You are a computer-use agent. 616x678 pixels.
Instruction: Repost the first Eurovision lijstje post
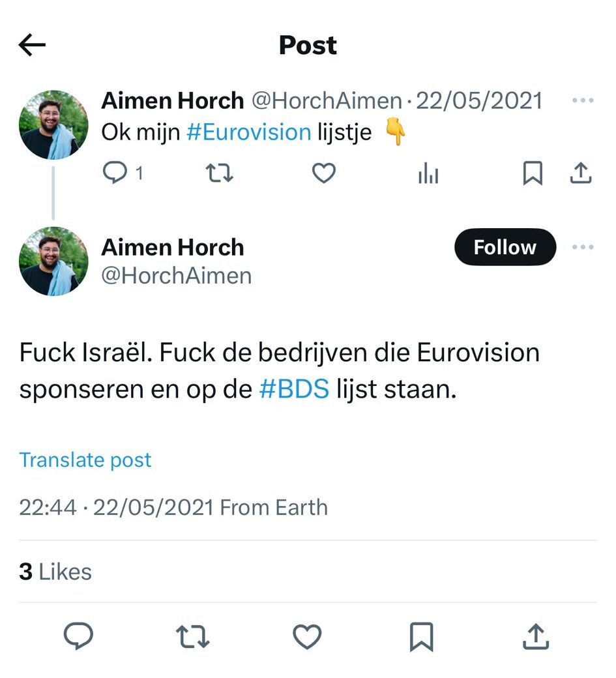click(x=219, y=173)
